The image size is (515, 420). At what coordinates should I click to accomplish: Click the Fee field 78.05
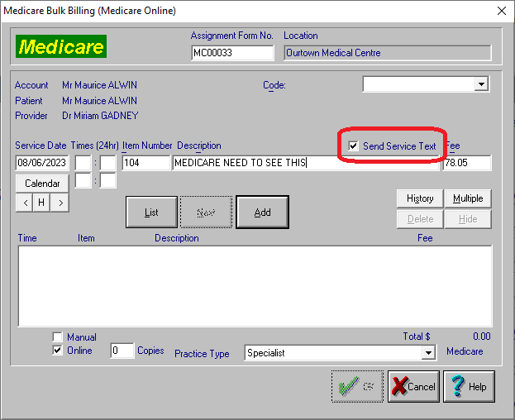point(467,163)
